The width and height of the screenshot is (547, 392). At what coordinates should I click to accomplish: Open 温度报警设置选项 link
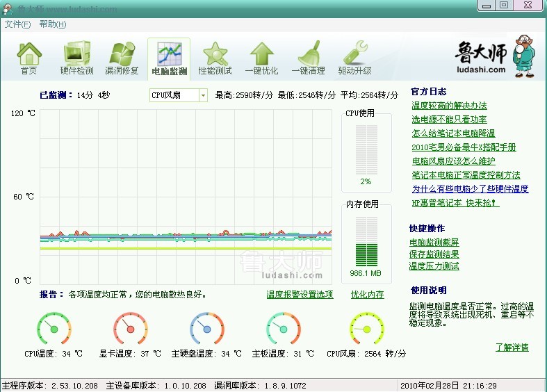pos(300,295)
